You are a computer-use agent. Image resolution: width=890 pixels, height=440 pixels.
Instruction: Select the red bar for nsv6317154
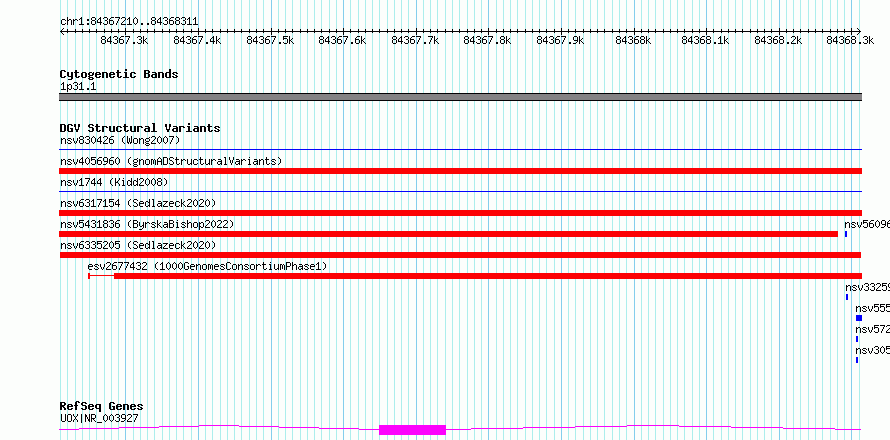[x=460, y=213]
